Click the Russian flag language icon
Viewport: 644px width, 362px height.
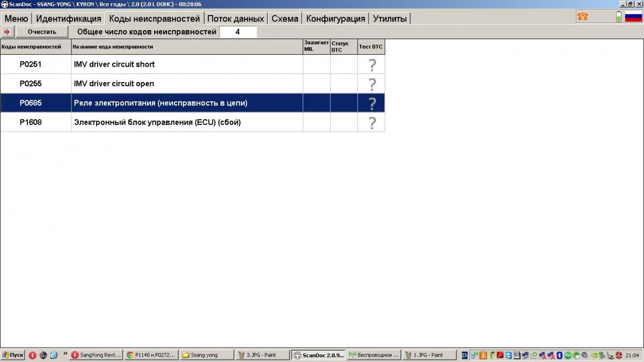point(633,17)
